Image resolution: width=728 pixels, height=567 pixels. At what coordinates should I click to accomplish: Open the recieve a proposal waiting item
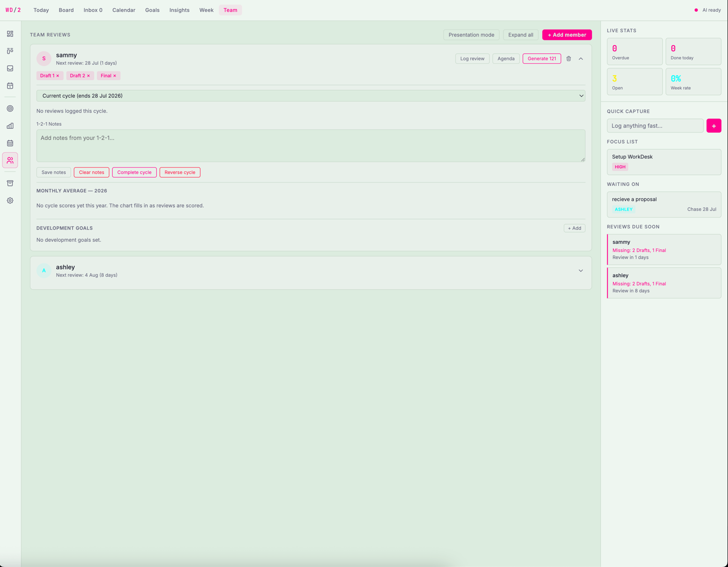pyautogui.click(x=664, y=204)
